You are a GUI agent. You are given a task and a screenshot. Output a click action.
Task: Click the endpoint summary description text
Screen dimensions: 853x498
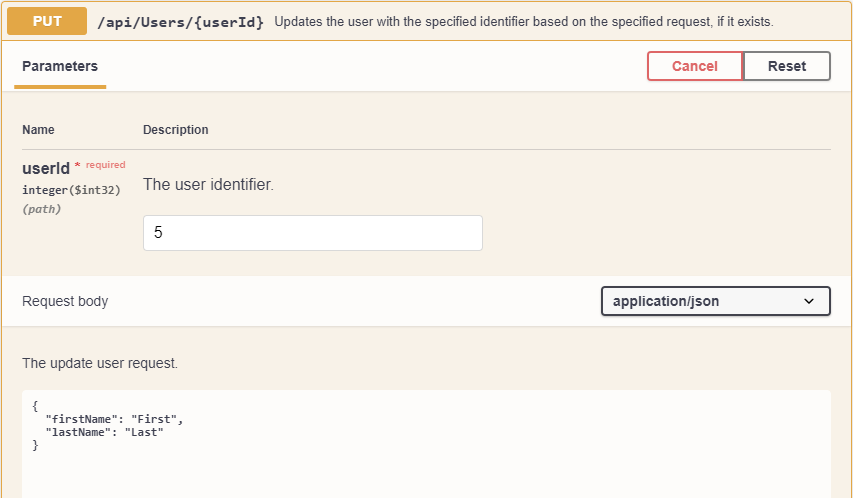(x=523, y=21)
